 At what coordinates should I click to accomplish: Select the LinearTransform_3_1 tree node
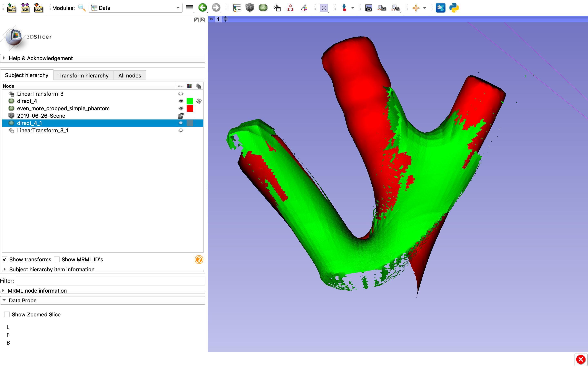pos(42,130)
